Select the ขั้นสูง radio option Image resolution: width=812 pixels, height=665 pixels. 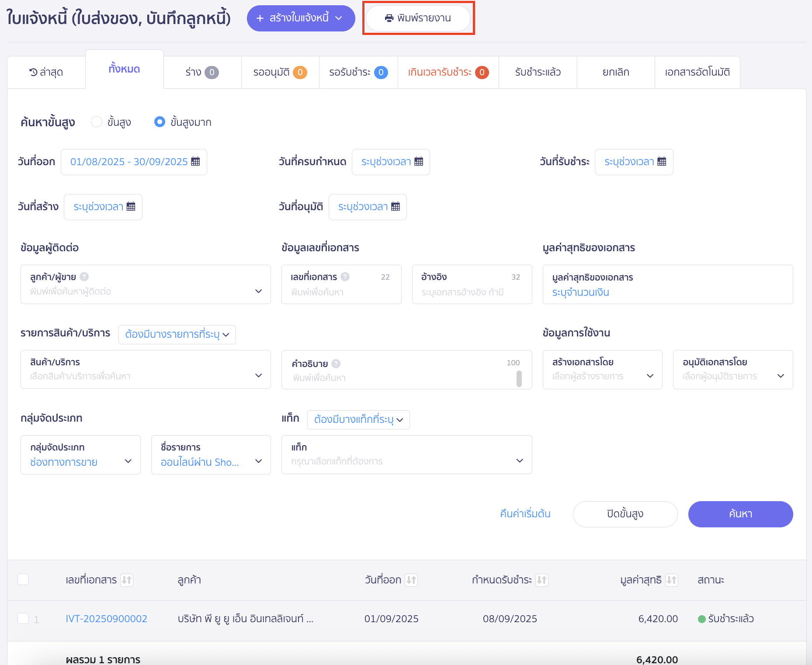pos(97,122)
